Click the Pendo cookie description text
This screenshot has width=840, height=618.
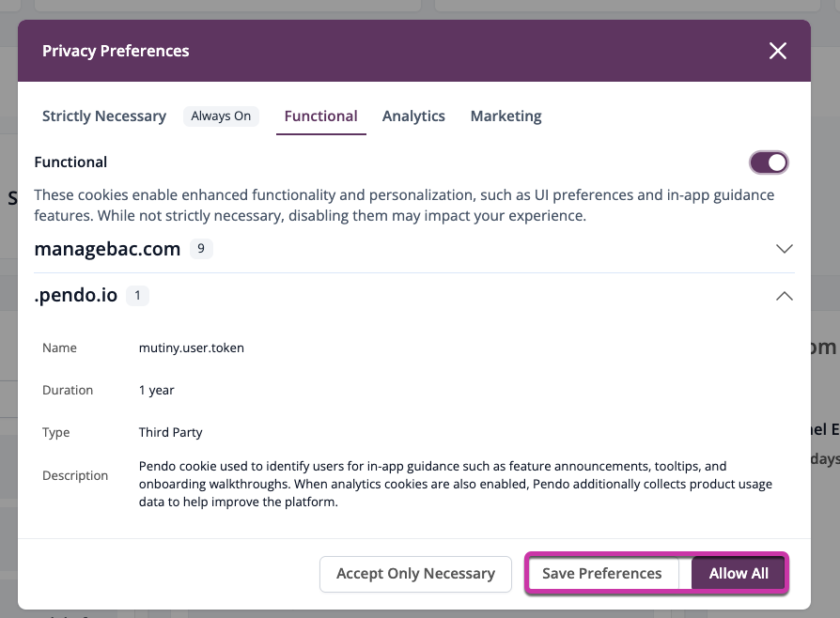coord(456,484)
